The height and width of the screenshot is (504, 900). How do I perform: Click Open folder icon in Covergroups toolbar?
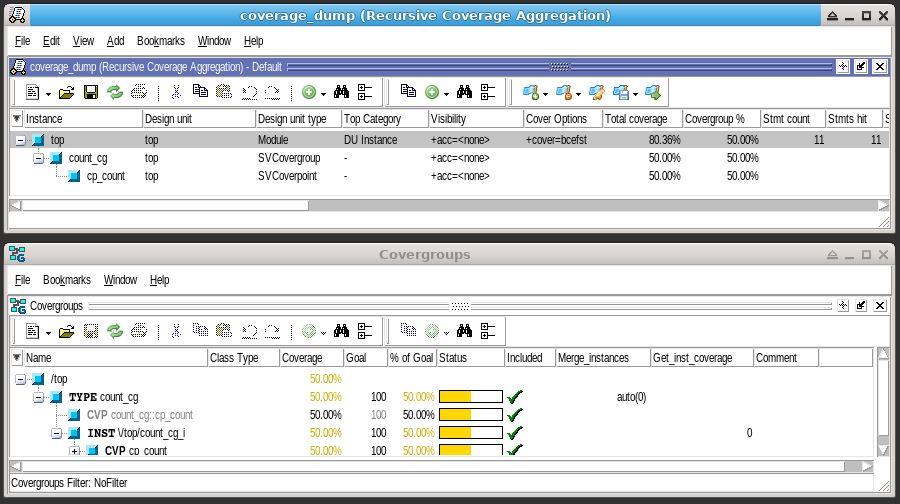[x=67, y=331]
